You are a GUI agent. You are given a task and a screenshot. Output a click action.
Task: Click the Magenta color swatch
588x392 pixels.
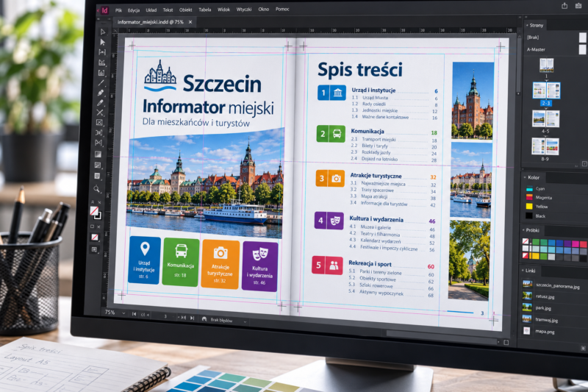coord(529,197)
